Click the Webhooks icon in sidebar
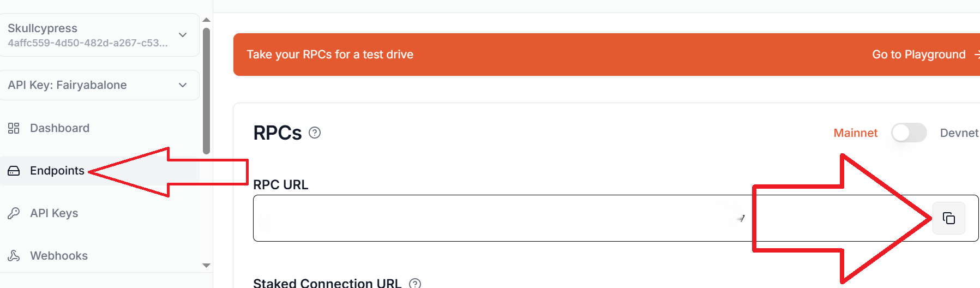This screenshot has height=288, width=980. pos(14,256)
